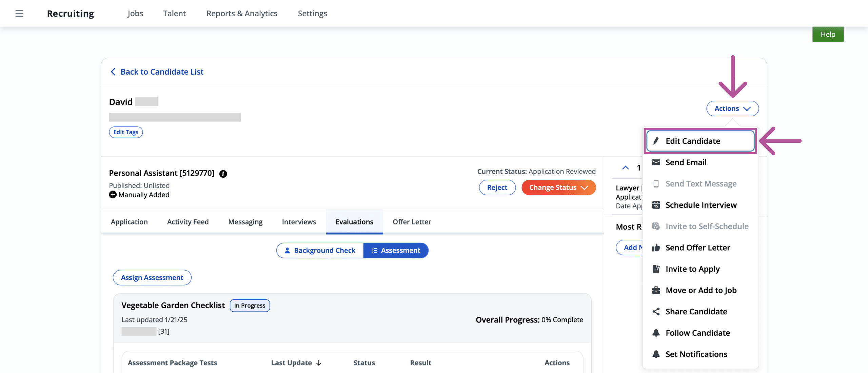This screenshot has width=868, height=373.
Task: Click the back chevron icon near Candidate List
Action: tap(113, 72)
